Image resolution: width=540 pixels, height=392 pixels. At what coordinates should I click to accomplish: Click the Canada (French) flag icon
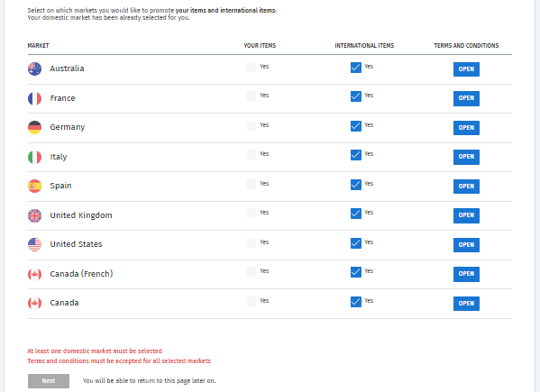(34, 274)
